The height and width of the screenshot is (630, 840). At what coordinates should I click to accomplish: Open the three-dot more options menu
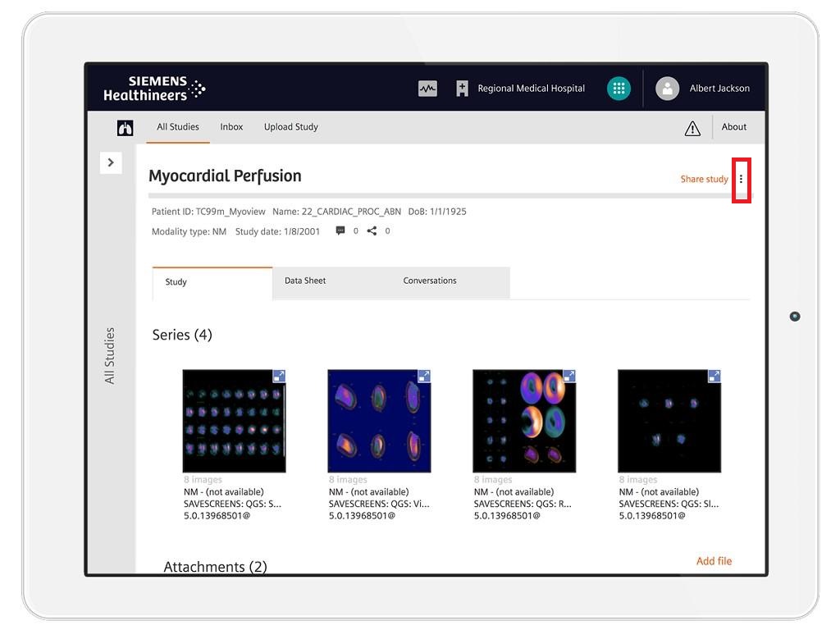(x=741, y=179)
